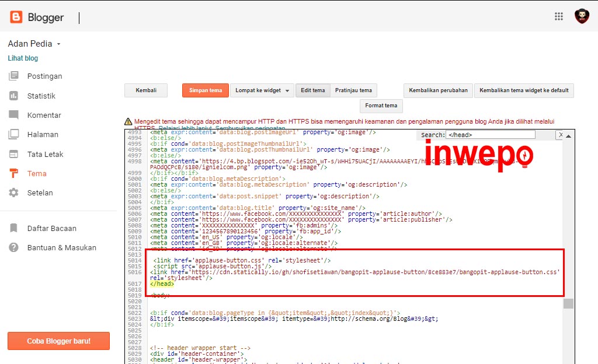Select the Tema menu item
This screenshot has height=364, width=598.
pyautogui.click(x=37, y=174)
